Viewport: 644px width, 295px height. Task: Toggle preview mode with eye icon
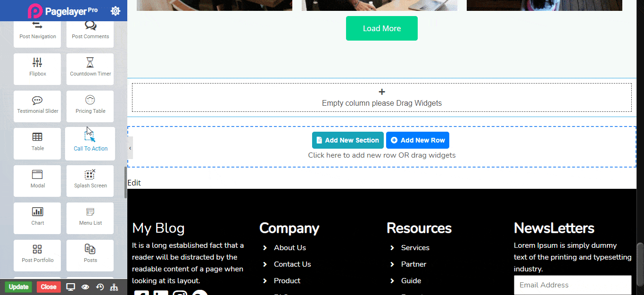[85, 287]
